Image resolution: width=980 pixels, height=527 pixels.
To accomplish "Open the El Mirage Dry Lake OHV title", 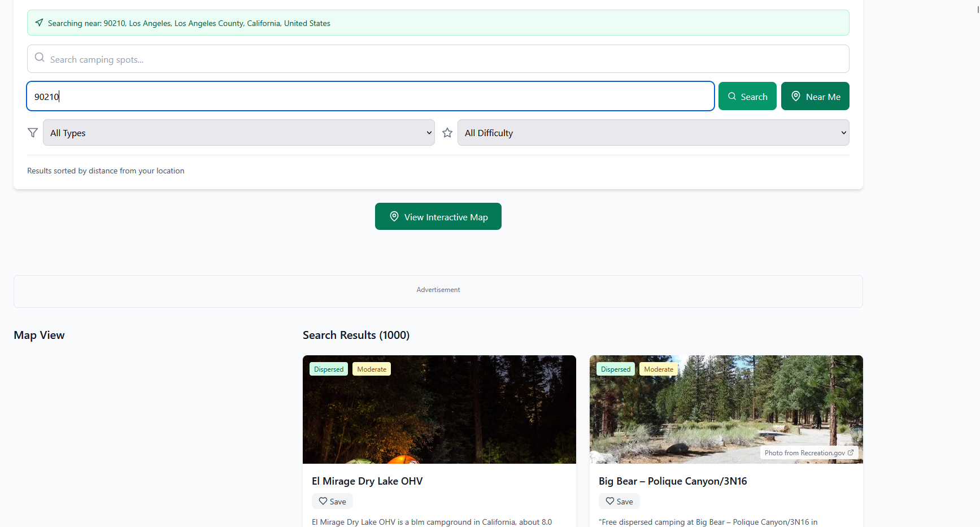I will [367, 481].
